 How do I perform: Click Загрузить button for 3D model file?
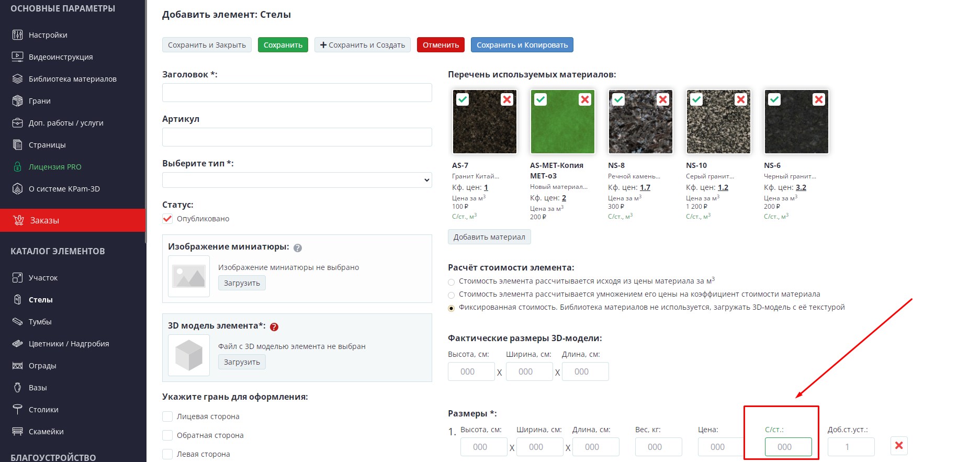point(242,362)
